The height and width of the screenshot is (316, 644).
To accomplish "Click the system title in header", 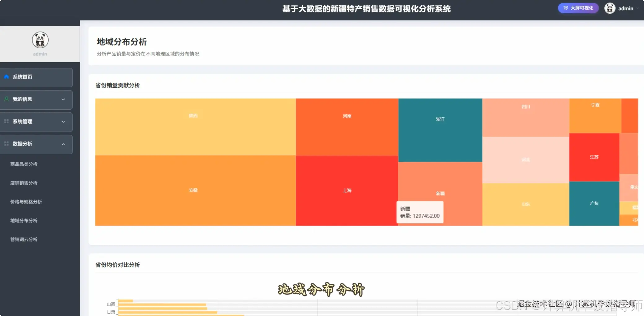I will (366, 9).
